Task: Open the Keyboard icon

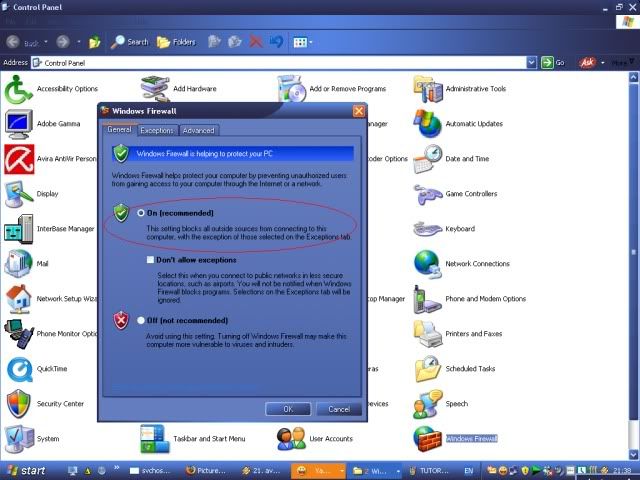Action: click(428, 229)
